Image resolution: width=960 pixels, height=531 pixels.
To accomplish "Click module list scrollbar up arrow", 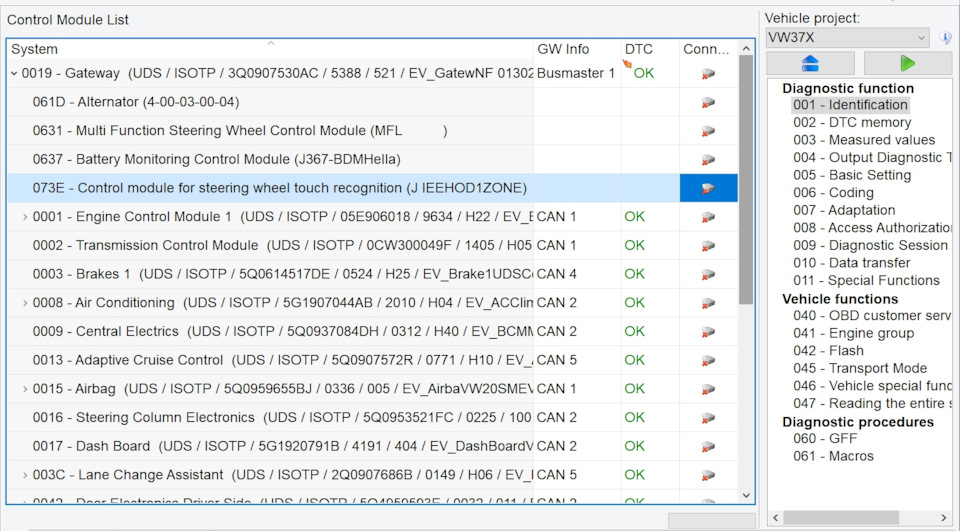I will [746, 48].
